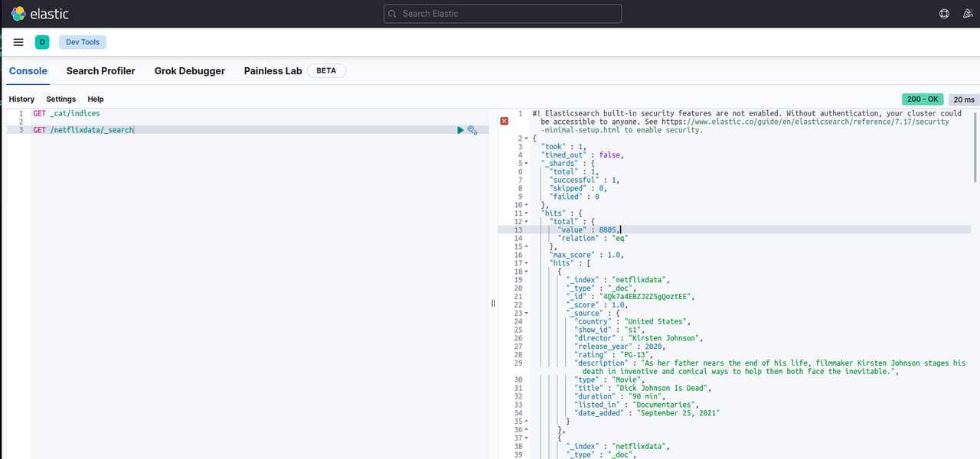The height and width of the screenshot is (459, 980).
Task: Collapse the first hit at line 18
Action: pos(526,272)
